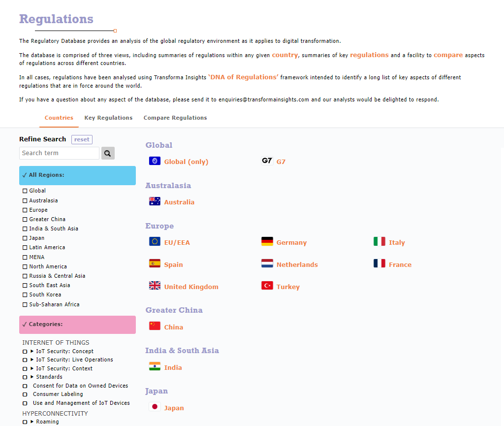Open the Compare Regulations tab
The image size is (504, 426).
pyautogui.click(x=175, y=118)
